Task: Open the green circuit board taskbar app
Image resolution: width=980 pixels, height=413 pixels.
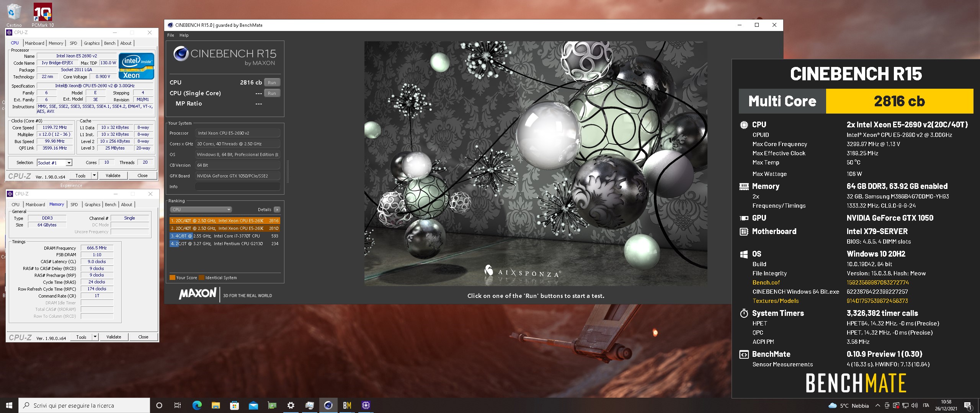Action: [x=272, y=405]
